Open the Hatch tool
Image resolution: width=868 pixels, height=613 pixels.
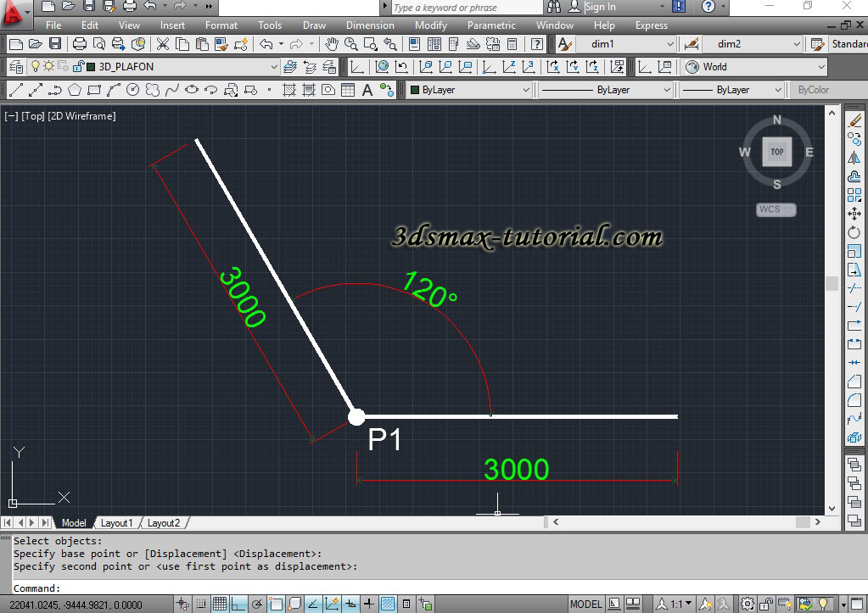289,90
